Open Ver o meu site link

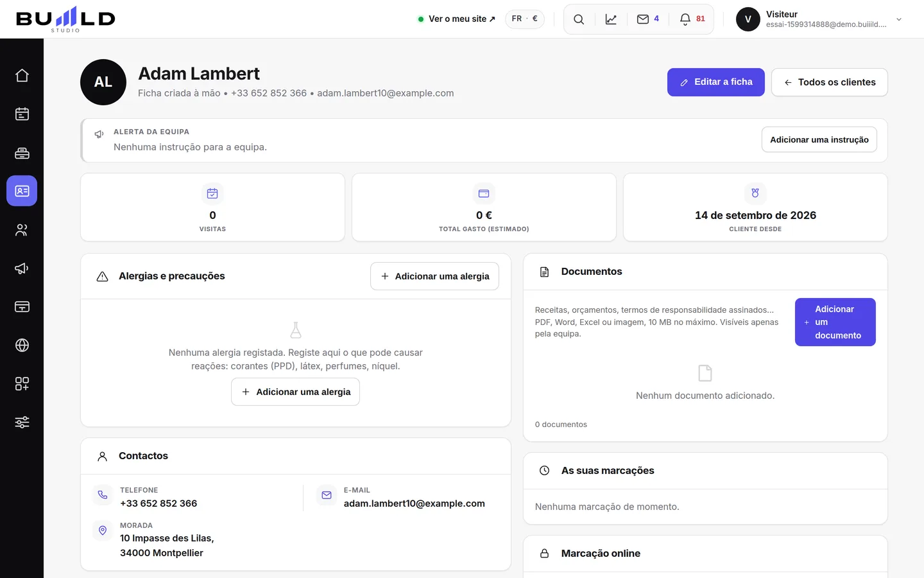coord(457,19)
